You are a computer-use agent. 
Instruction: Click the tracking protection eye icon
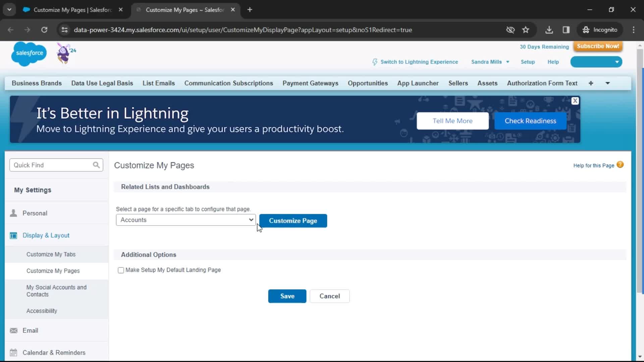click(x=510, y=30)
